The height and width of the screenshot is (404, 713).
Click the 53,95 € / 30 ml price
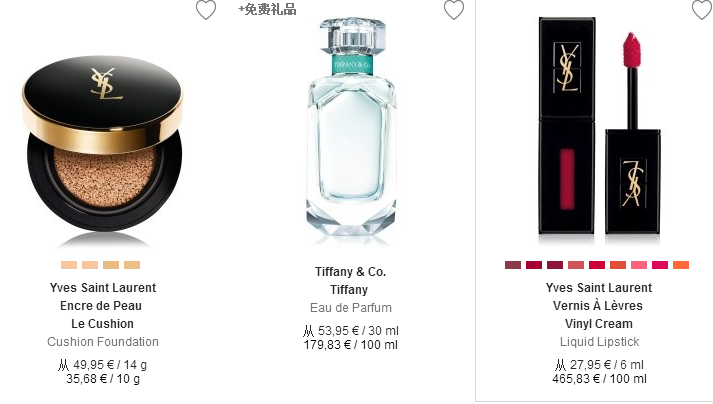pyautogui.click(x=351, y=331)
